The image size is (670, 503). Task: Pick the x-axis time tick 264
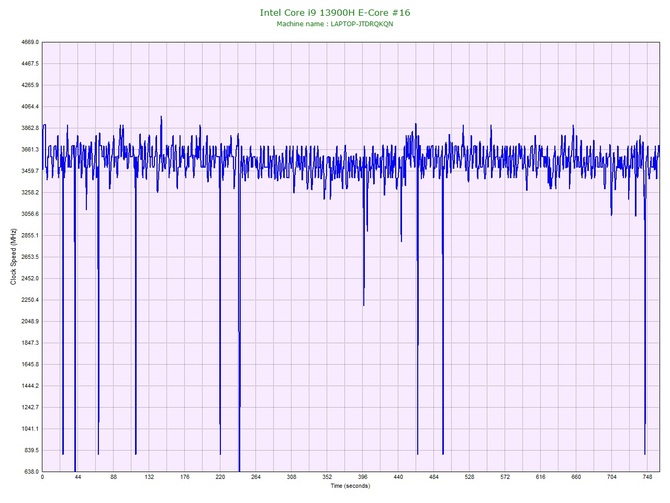256,477
